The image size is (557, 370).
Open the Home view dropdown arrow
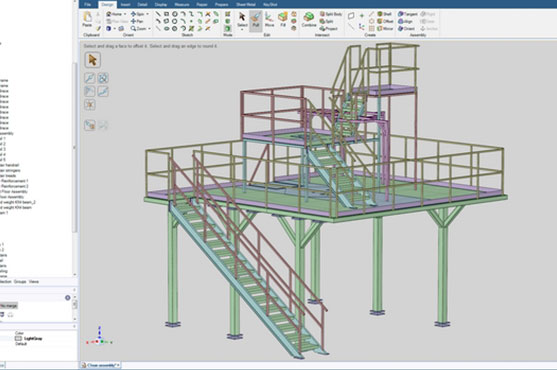[125, 14]
